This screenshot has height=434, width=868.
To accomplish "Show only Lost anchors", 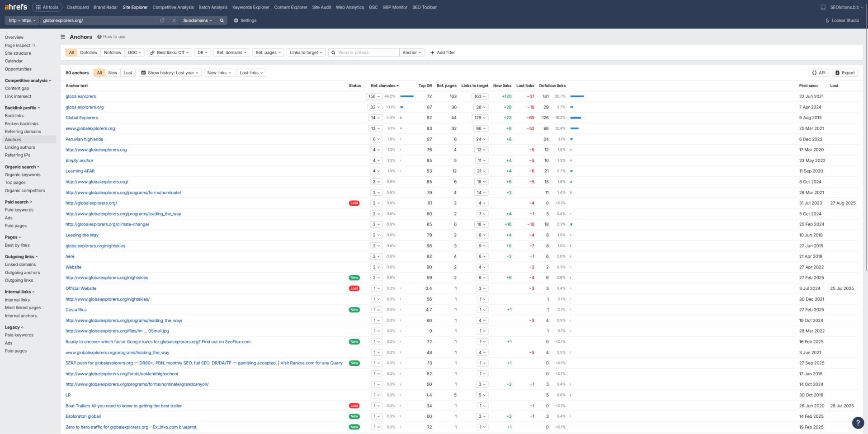I will (x=128, y=73).
